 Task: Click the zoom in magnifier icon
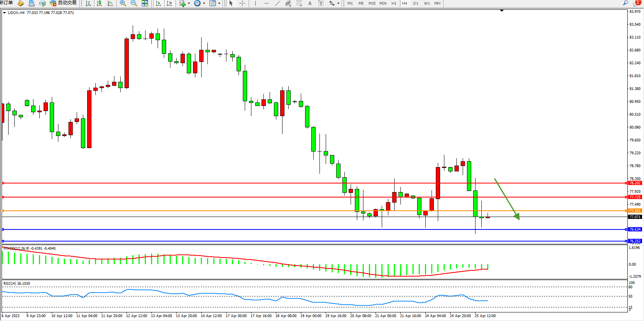point(123,4)
